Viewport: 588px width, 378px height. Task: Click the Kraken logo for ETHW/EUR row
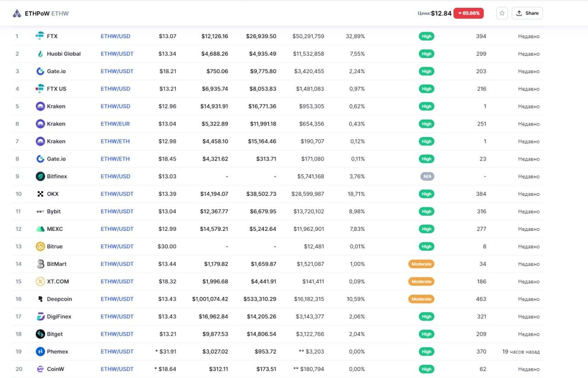[40, 124]
